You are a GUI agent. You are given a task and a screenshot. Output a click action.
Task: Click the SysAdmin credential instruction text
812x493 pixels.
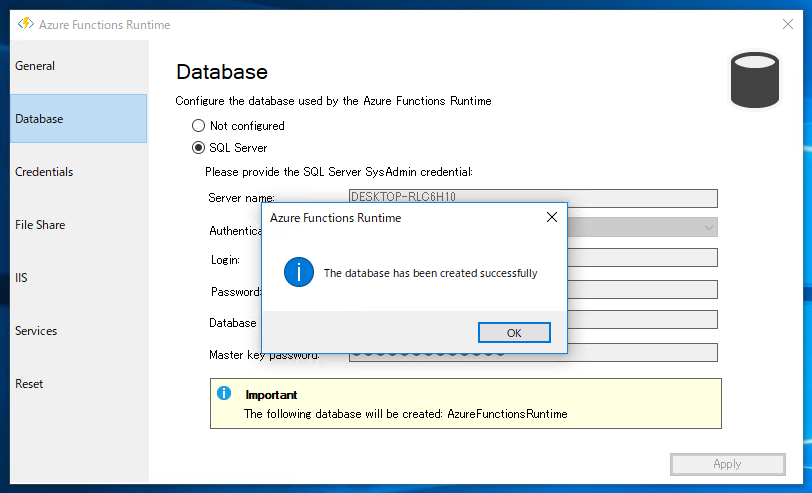coord(339,172)
